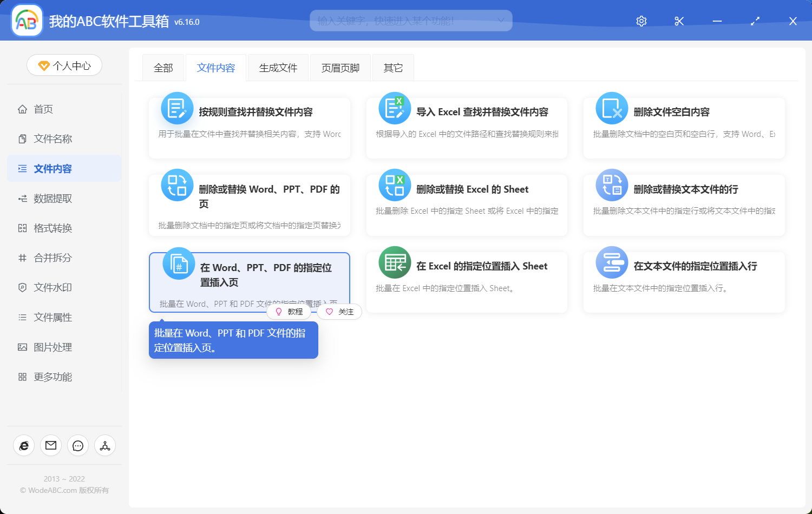Viewport: 812px width, 514px height.
Task: Switch to the 生成文件 tab
Action: pos(278,67)
